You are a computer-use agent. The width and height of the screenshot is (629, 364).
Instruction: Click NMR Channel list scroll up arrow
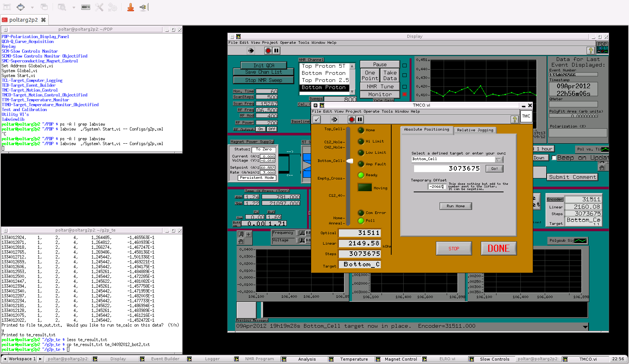click(352, 66)
